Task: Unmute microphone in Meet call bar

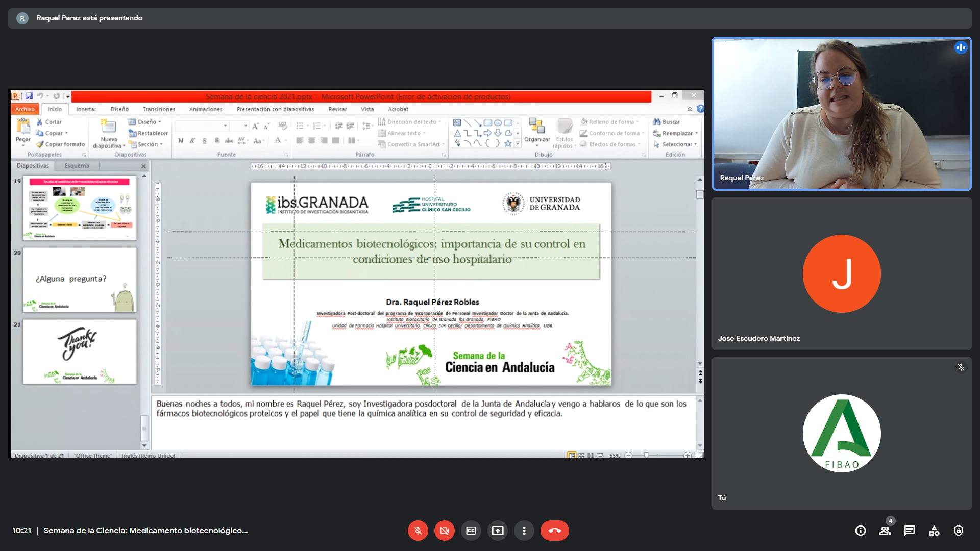Action: click(x=418, y=531)
